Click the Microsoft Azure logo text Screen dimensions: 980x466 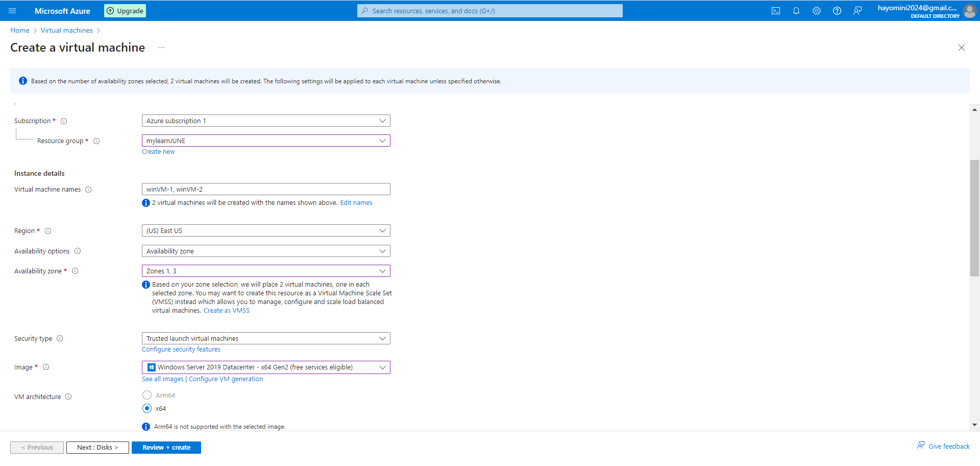coord(62,11)
